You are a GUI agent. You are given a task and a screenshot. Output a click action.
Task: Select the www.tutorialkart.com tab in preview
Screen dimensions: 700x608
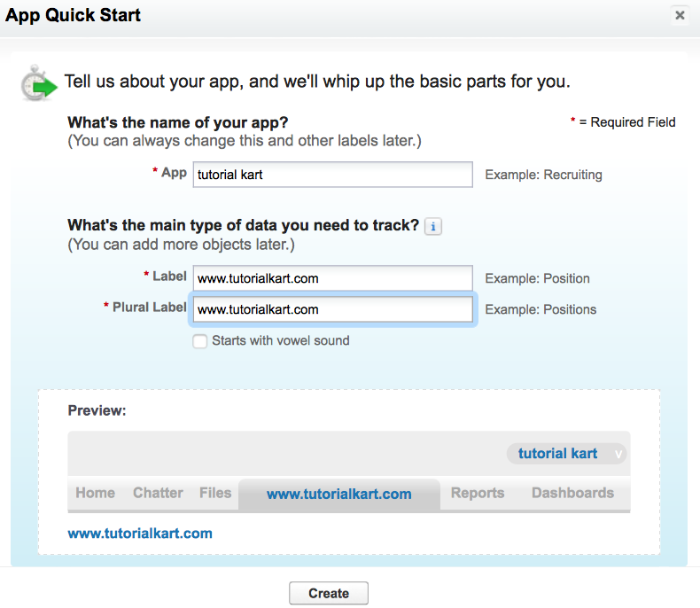click(339, 495)
